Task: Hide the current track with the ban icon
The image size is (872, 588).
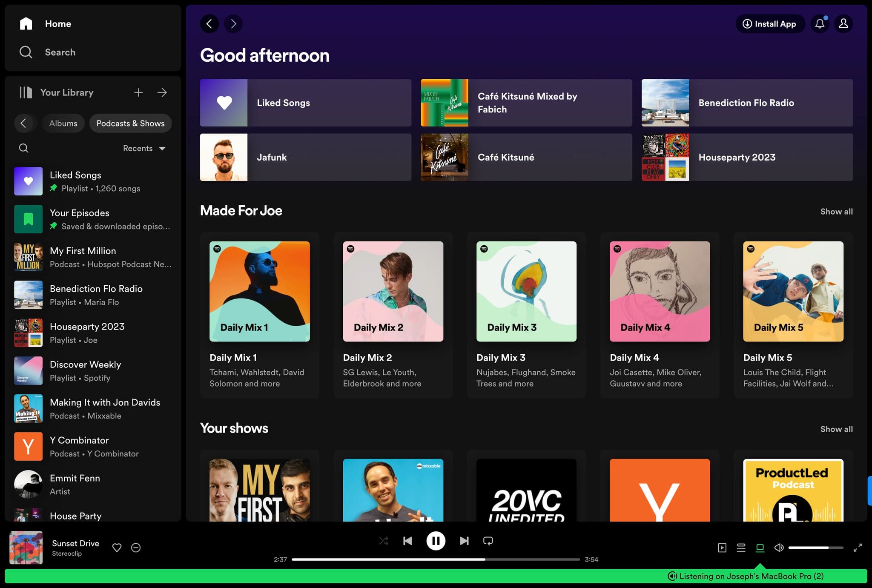Action: 136,548
